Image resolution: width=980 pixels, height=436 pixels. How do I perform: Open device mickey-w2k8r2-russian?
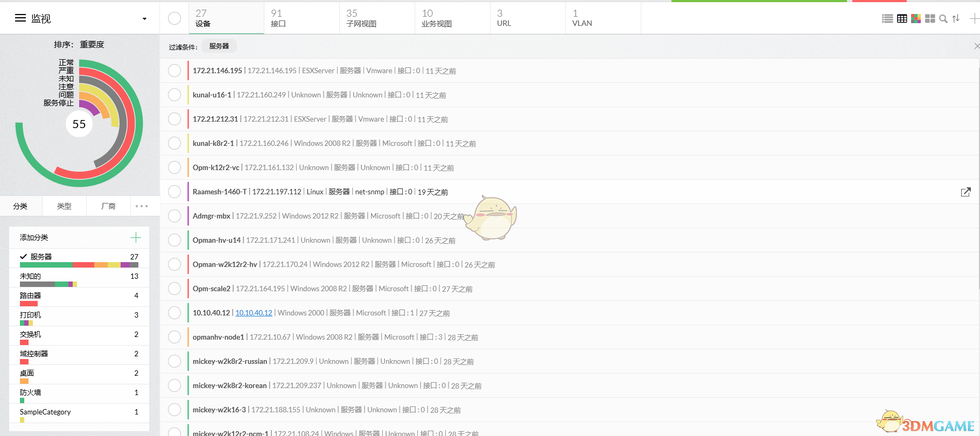(x=230, y=361)
